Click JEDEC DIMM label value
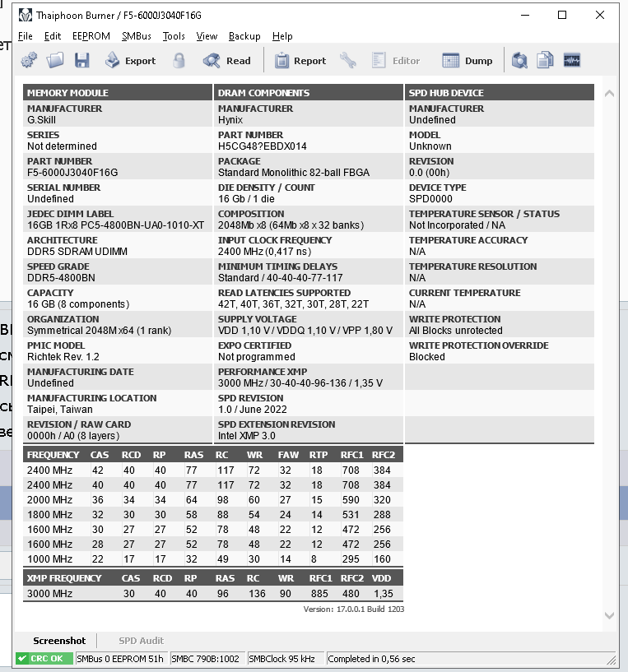Image resolution: width=628 pixels, height=672 pixels. 115,225
